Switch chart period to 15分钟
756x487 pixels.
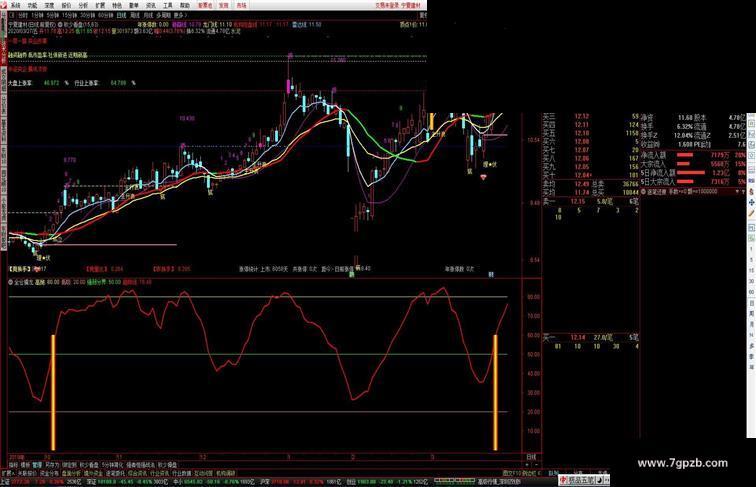69,15
